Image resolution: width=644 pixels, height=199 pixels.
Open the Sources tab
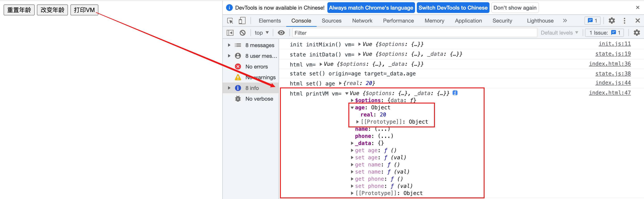click(x=331, y=21)
